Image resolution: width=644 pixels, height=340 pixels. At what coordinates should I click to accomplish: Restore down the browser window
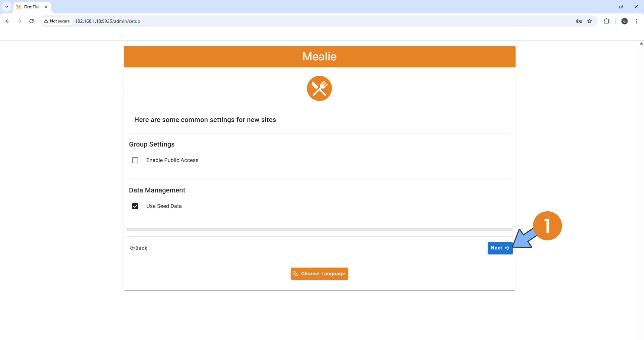(x=621, y=7)
